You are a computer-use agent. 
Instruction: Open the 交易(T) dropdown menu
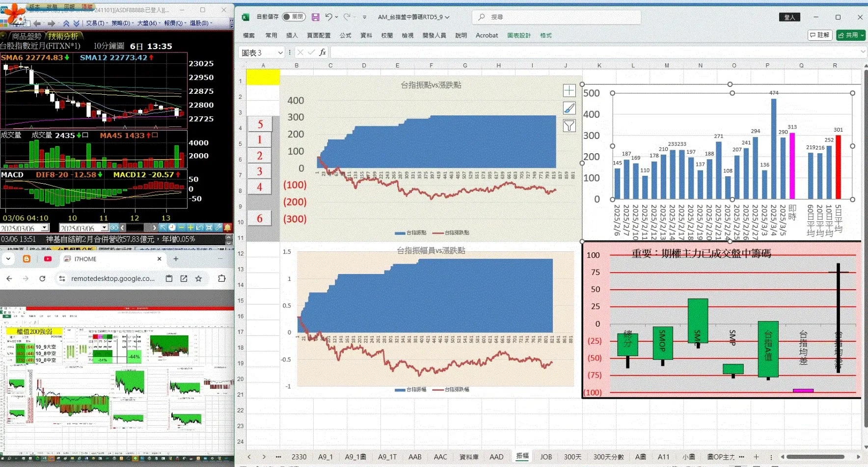tap(95, 23)
